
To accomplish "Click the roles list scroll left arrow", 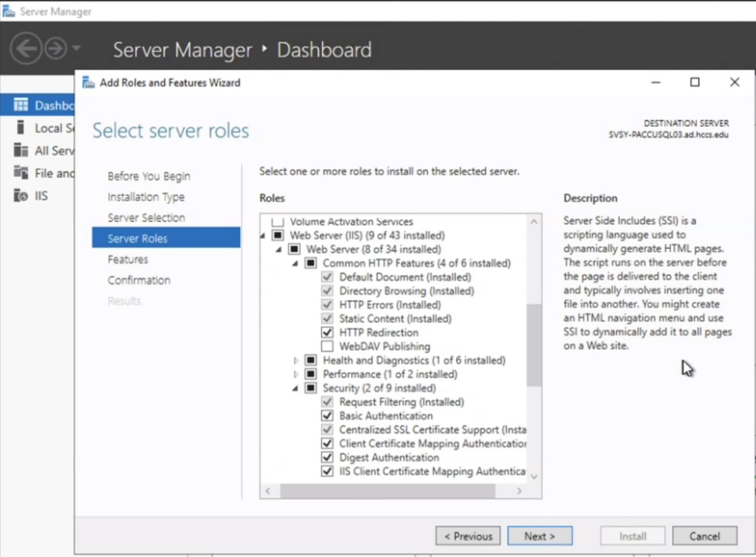I will (x=268, y=491).
